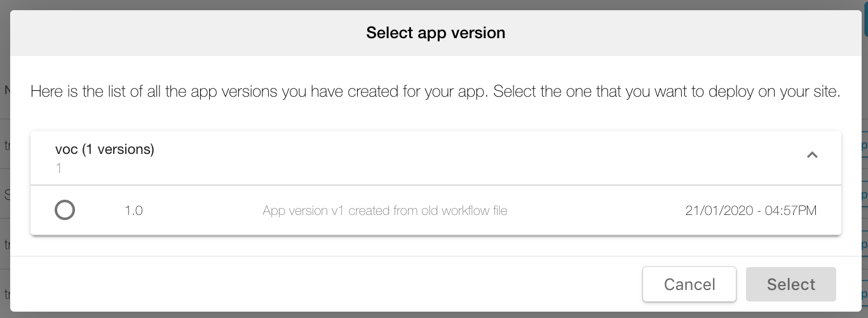Click the "voc (1 versions)" panel title
Screen dimensions: 868x318
(105, 149)
